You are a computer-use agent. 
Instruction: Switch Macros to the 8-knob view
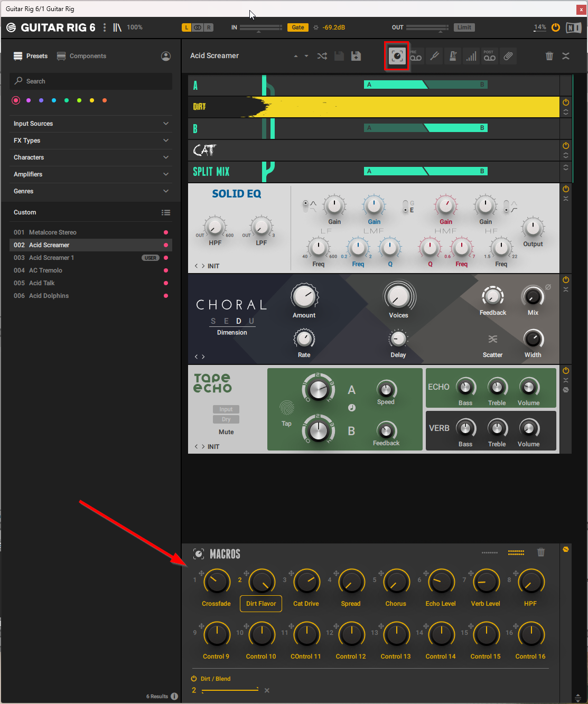pyautogui.click(x=490, y=552)
